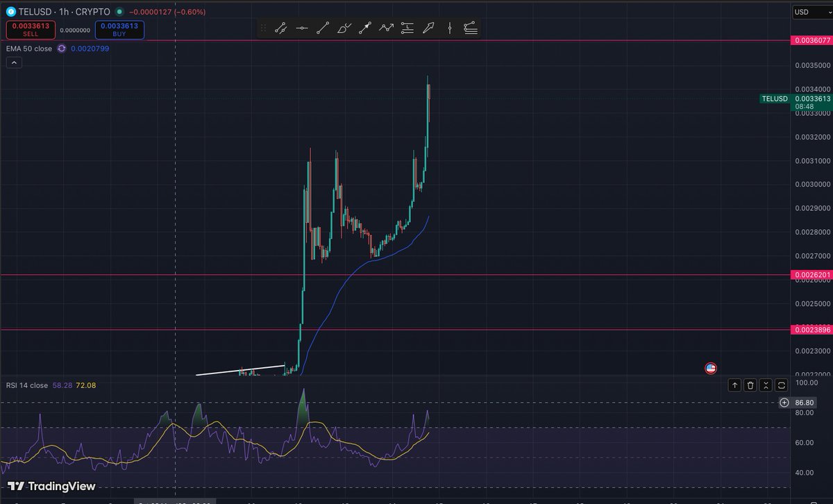833x504 pixels.
Task: Select the zigzag path tool
Action: (386, 28)
